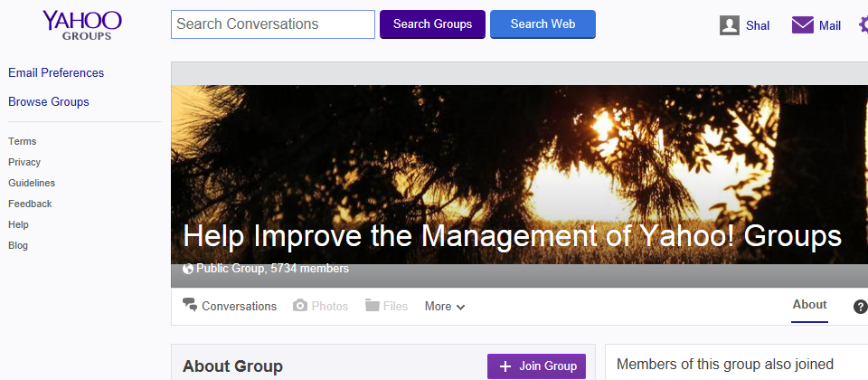Open the Guidelines link in sidebar
Viewport: 868px width, 380px height.
coord(32,183)
